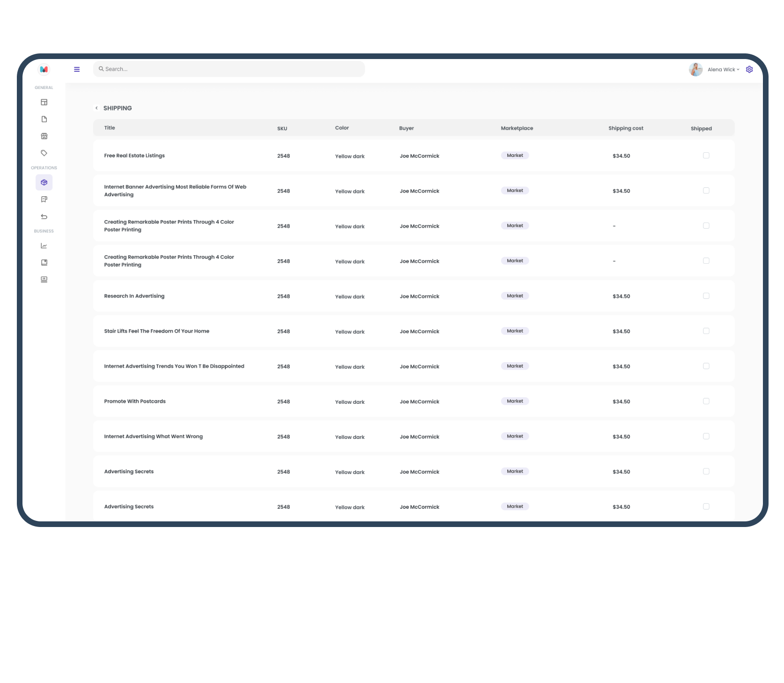Open the dashboard layout sidebar icon
The width and height of the screenshot is (784, 683).
44,102
